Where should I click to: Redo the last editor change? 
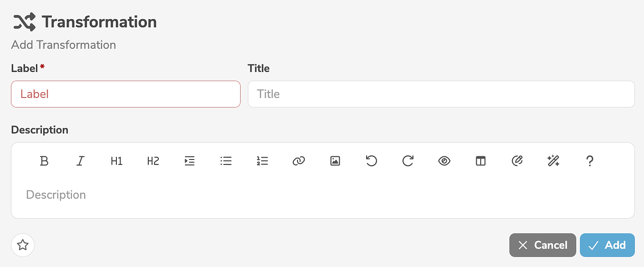coord(408,161)
